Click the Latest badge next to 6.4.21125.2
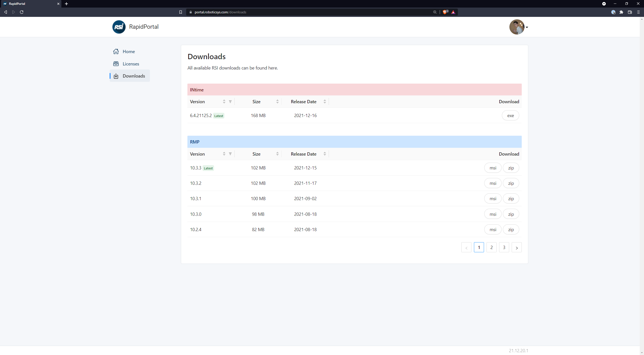 click(219, 116)
